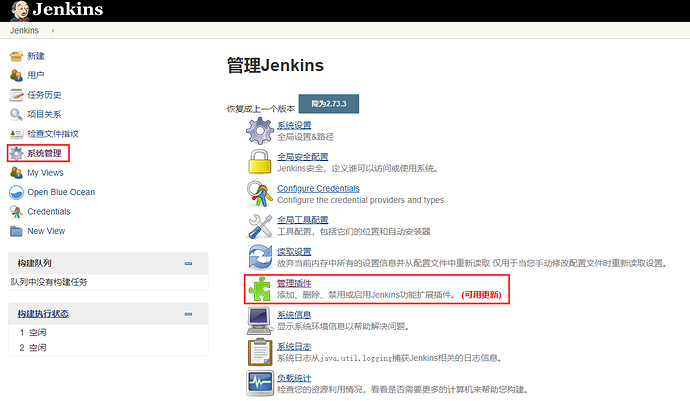The height and width of the screenshot is (401, 690).
Task: Click the 新建 new item icon
Action: tap(16, 56)
